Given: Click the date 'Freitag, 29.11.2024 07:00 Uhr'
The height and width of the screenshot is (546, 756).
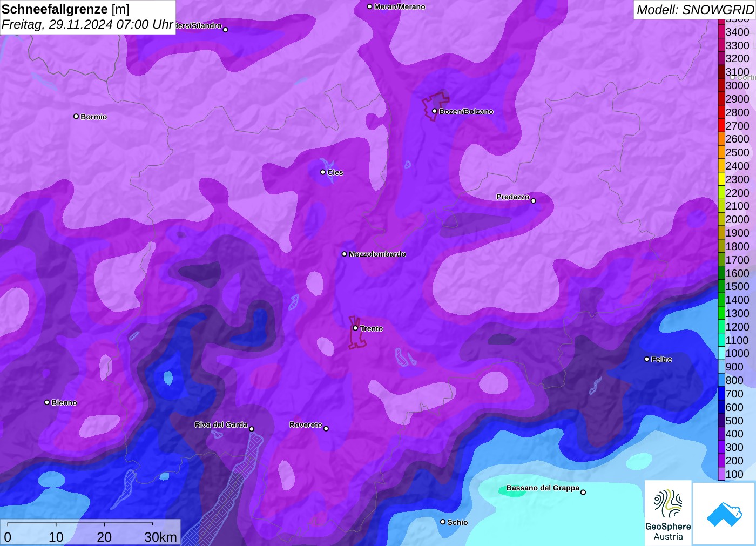Looking at the screenshot, I should point(87,24).
